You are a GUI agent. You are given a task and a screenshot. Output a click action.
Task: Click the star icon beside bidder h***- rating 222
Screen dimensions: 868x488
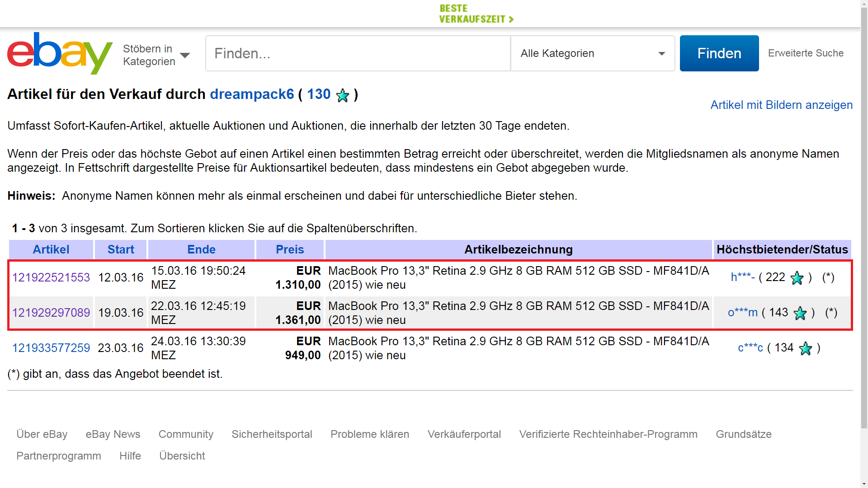797,278
